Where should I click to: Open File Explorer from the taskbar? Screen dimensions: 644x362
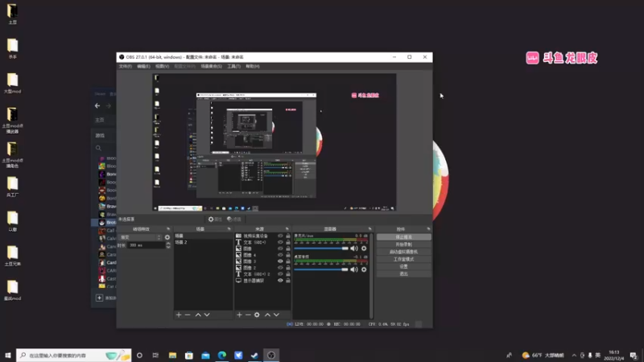pos(172,355)
